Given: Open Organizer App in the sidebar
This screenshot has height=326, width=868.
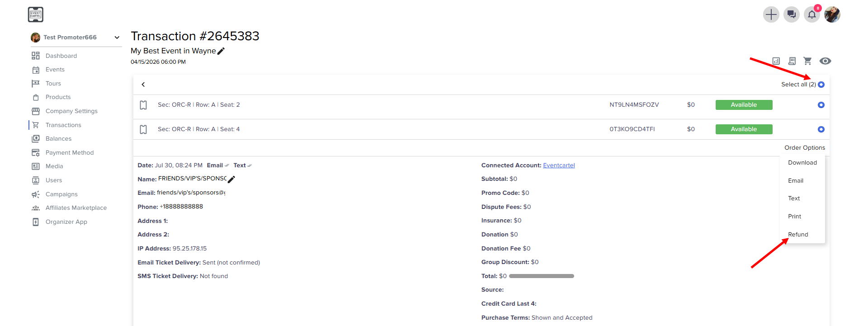Looking at the screenshot, I should (x=66, y=222).
